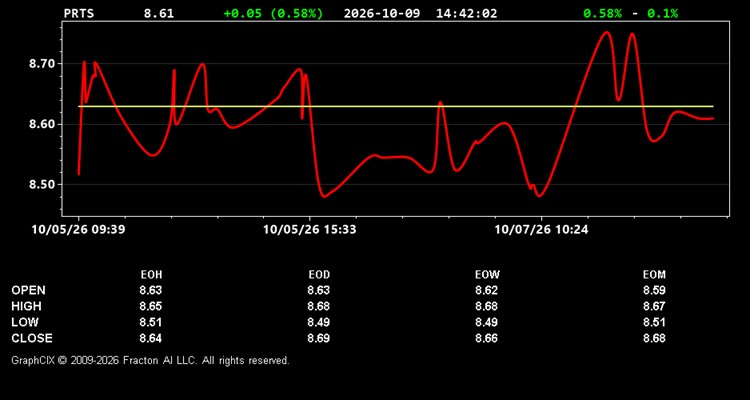Click EOW low value 8.49

pyautogui.click(x=486, y=322)
